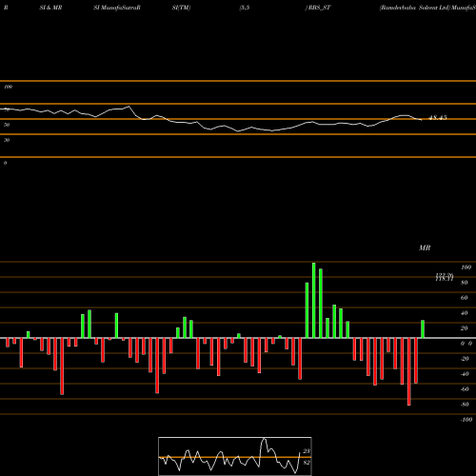Click the MR axis label 40
This screenshot has height=476, width=476.
[x=465, y=313]
